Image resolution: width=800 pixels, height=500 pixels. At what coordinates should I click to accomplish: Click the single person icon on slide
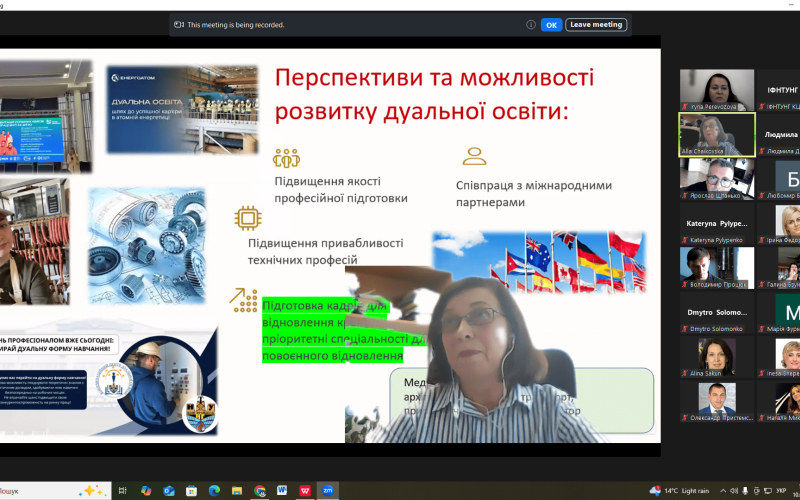[x=474, y=156]
